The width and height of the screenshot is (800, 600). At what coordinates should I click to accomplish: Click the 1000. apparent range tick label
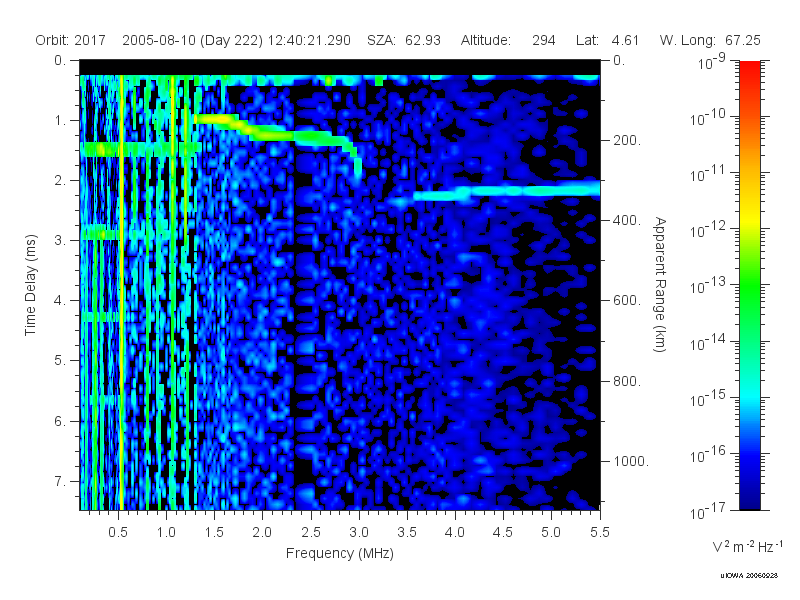click(x=631, y=461)
